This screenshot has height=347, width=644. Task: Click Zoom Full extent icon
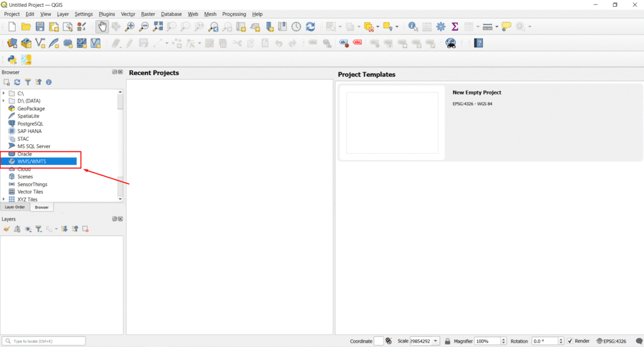[x=158, y=26]
